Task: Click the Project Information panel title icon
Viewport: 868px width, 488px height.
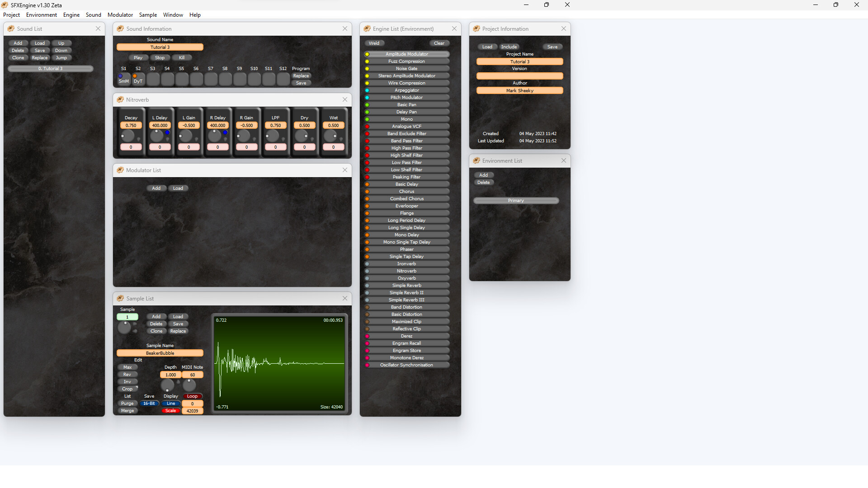Action: 476,28
